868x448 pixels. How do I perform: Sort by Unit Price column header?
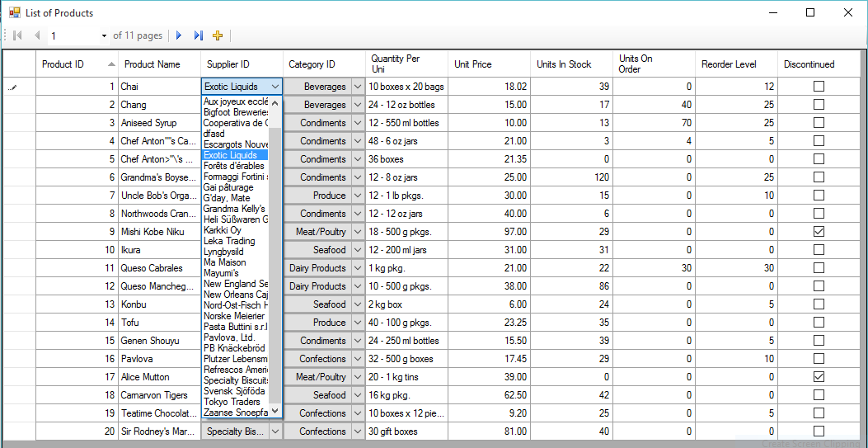[x=490, y=64]
